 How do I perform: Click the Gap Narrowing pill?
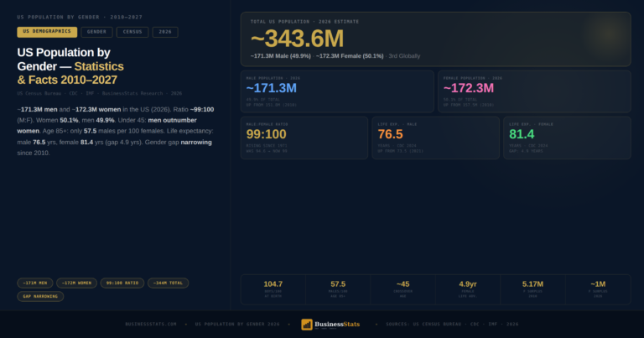[x=40, y=296]
